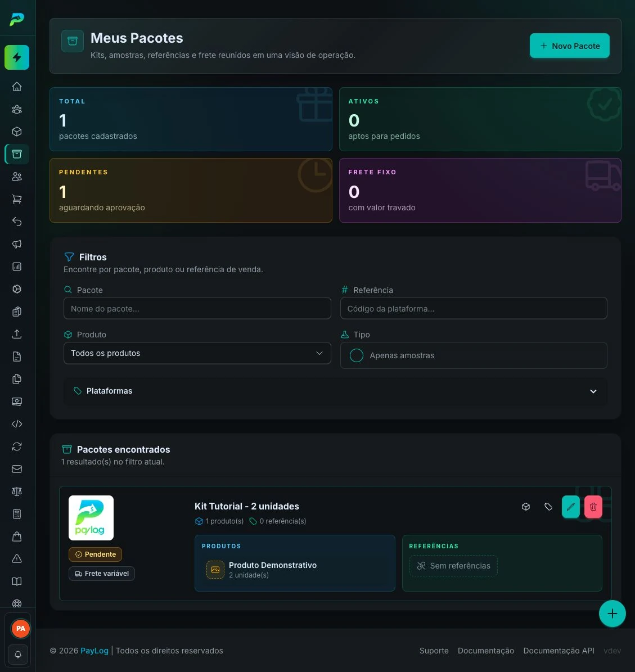Open the megaphone sidebar icon
Viewport: 635px width, 672px height.
click(x=17, y=244)
